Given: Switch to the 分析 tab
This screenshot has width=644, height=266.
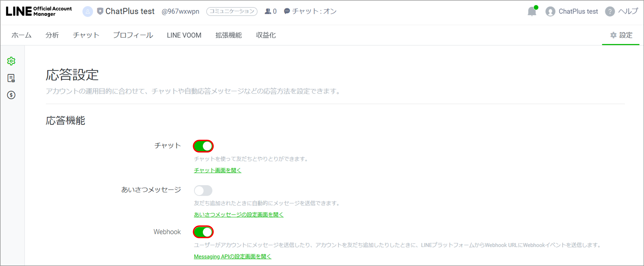Looking at the screenshot, I should (x=52, y=35).
